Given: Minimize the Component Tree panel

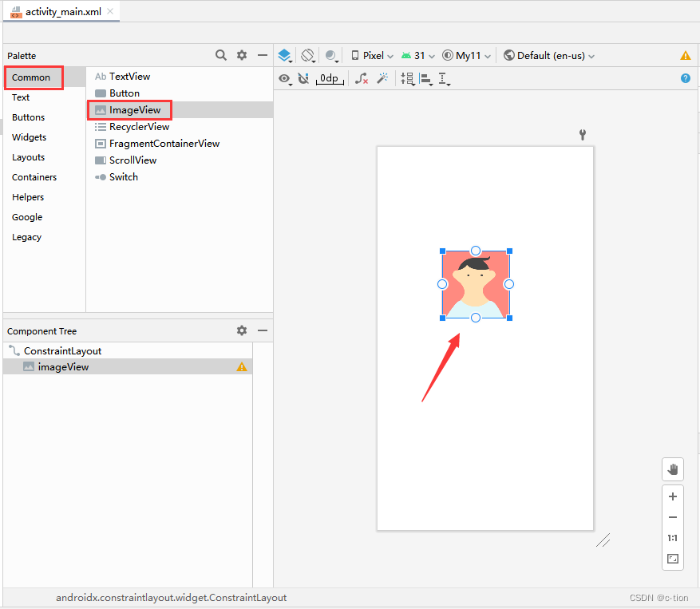Looking at the screenshot, I should click(263, 330).
